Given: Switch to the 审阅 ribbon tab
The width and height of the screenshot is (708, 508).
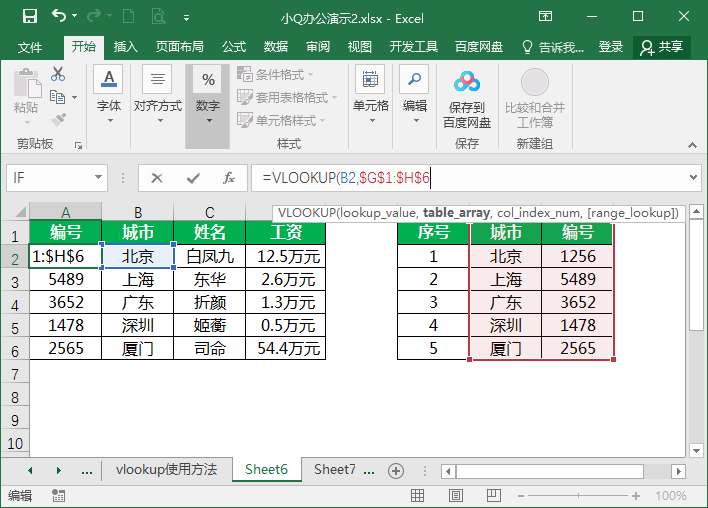Looking at the screenshot, I should coord(318,47).
